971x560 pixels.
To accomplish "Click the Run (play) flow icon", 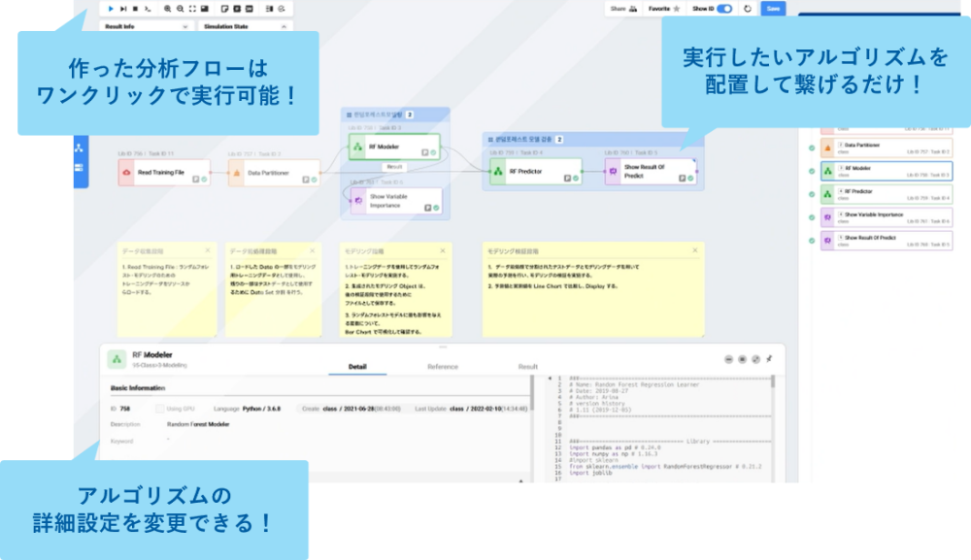I will click(111, 8).
